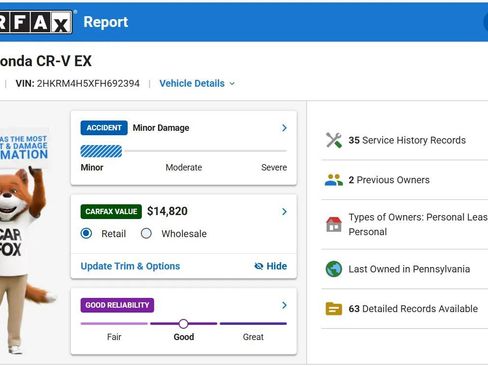Open accident details via the chevron arrow
The width and height of the screenshot is (488, 366).
click(284, 128)
